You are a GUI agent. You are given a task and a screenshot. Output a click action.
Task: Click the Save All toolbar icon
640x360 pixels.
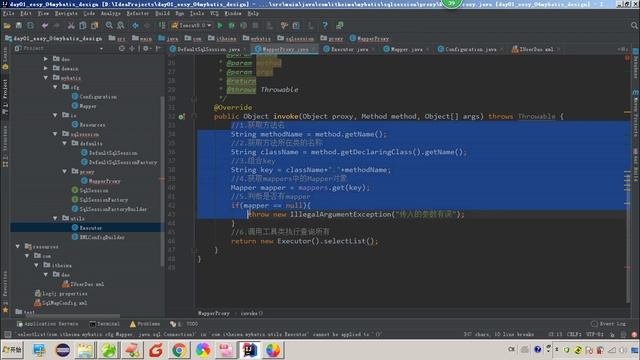tap(19, 26)
